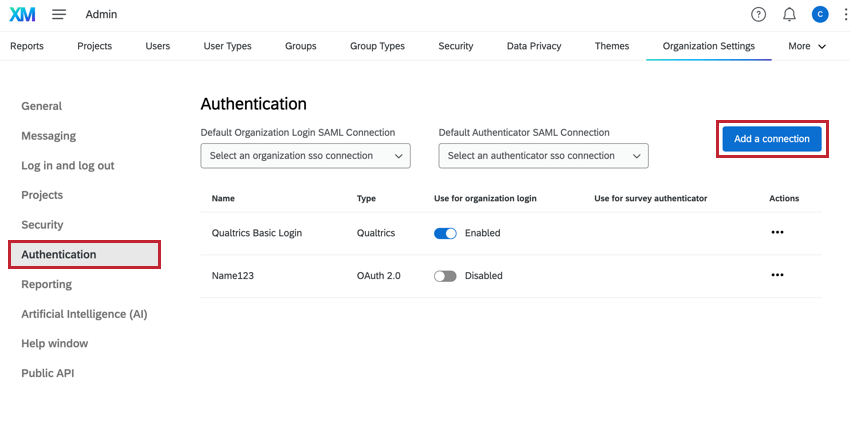
Task: Open the Artificial Intelligence (AI) settings
Action: 84,314
